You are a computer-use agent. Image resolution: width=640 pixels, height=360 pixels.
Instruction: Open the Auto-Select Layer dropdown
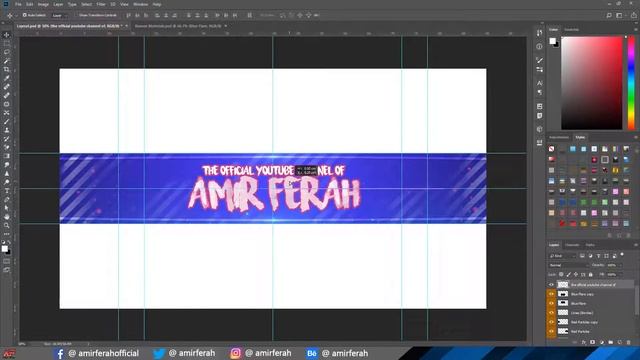pos(60,16)
